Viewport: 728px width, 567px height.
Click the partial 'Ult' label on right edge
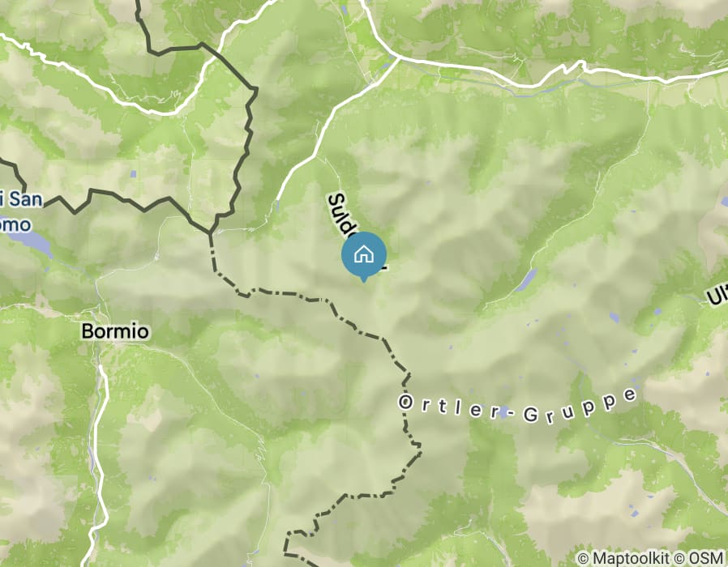coord(717,294)
